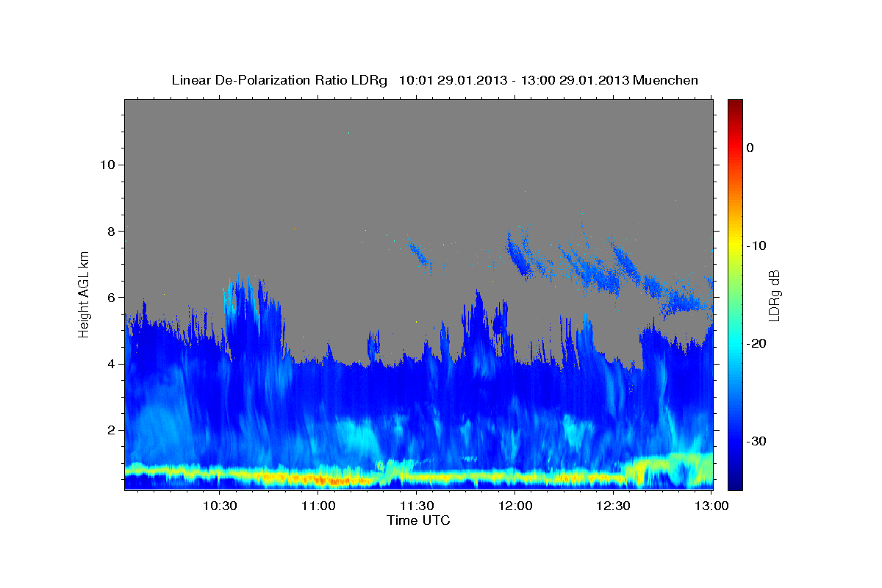Click the x-axis tick label '12:30'
The width and height of the screenshot is (882, 588).
613,506
